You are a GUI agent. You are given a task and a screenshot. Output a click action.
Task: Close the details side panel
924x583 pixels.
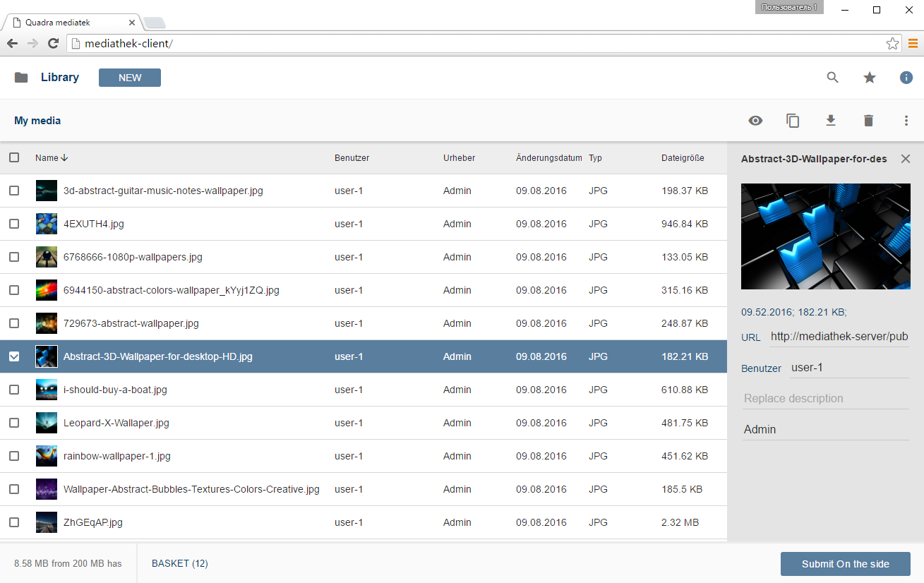tap(906, 159)
